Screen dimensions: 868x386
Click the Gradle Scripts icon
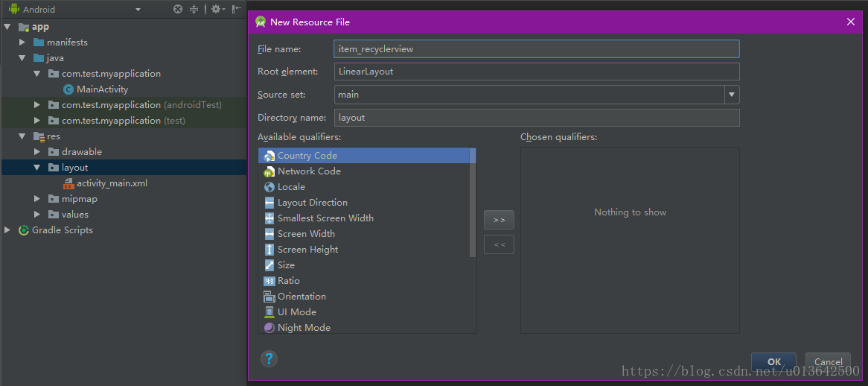coord(24,230)
